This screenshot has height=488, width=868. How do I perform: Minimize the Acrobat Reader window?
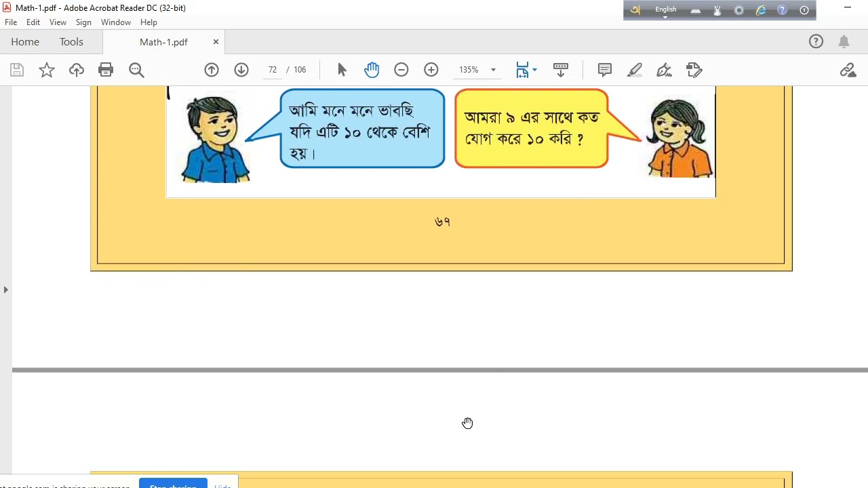(x=848, y=7)
